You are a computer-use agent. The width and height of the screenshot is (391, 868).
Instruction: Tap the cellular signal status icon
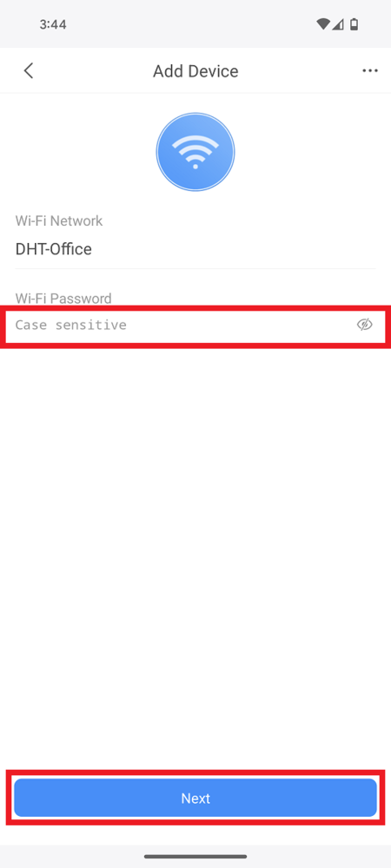click(x=338, y=24)
